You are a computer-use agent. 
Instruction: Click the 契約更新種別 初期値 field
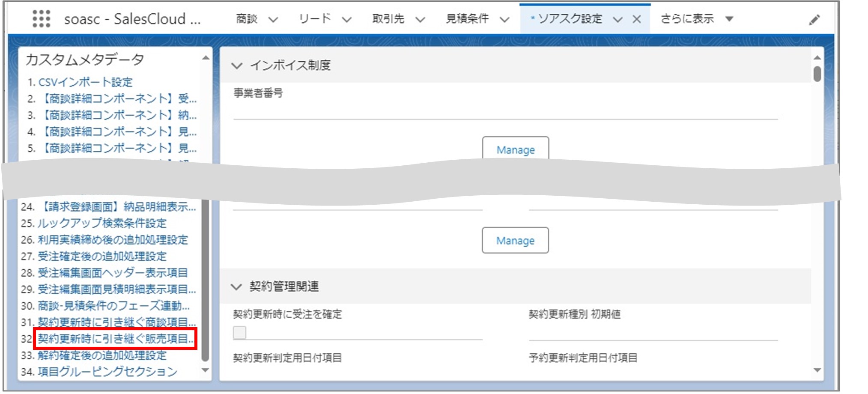click(653, 332)
